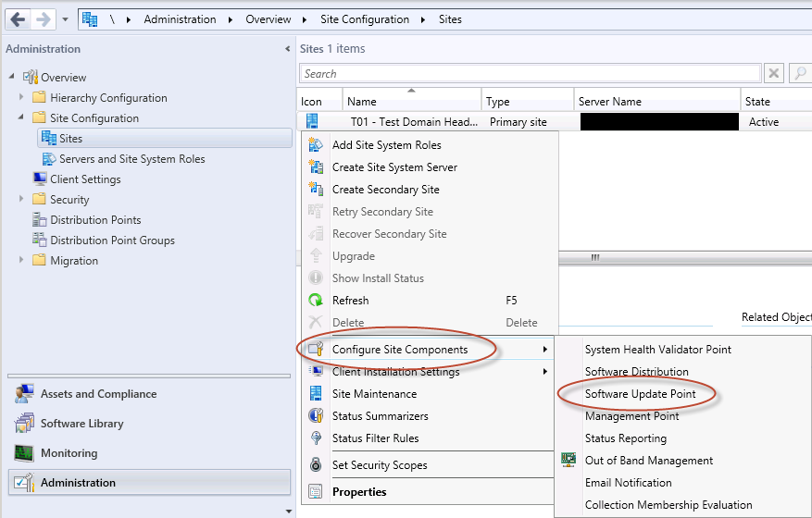Sort by the State column header
This screenshot has width=812, height=518.
[x=776, y=102]
